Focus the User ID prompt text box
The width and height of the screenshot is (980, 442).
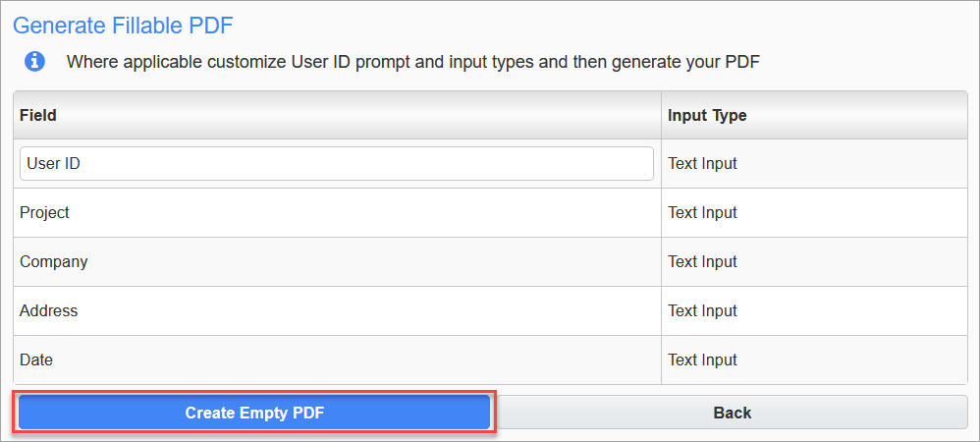click(336, 164)
